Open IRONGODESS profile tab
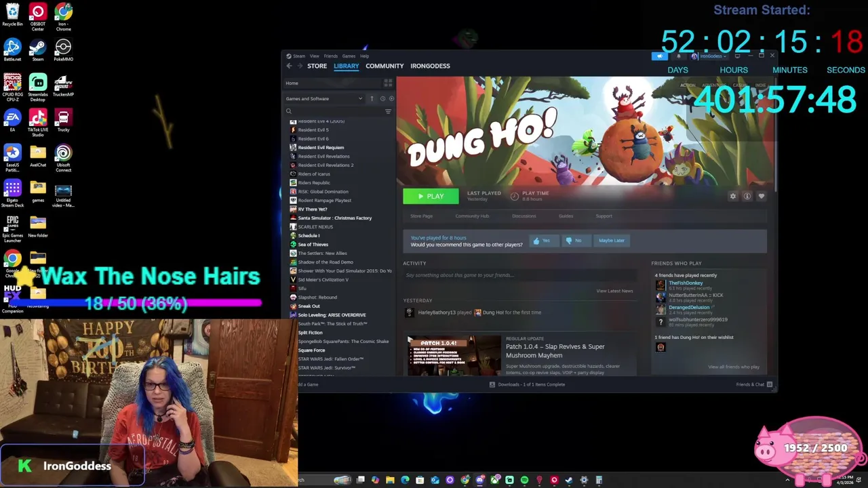 (430, 66)
